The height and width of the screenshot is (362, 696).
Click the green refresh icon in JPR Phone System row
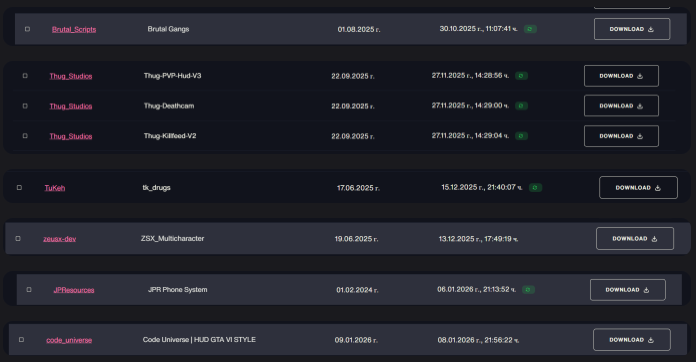pyautogui.click(x=528, y=290)
